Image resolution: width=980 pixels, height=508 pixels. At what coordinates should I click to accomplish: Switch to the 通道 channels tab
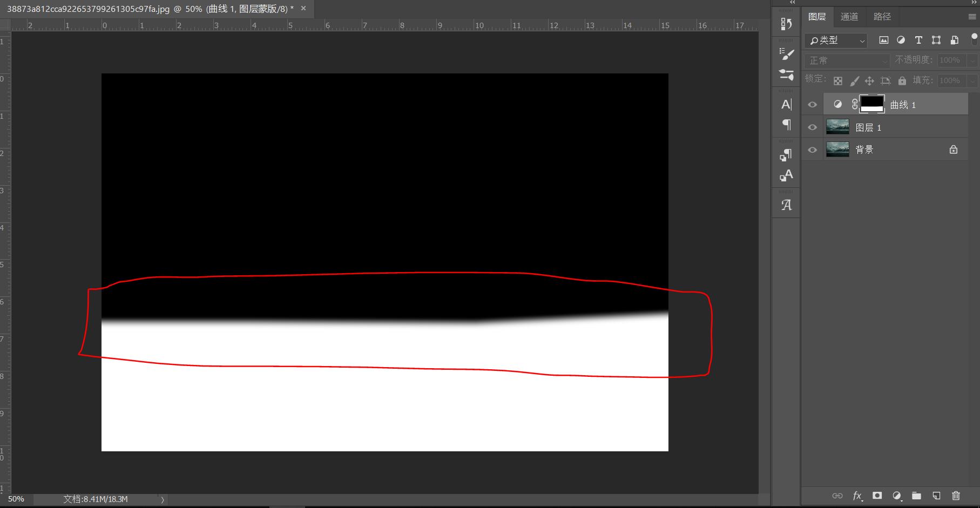(849, 16)
